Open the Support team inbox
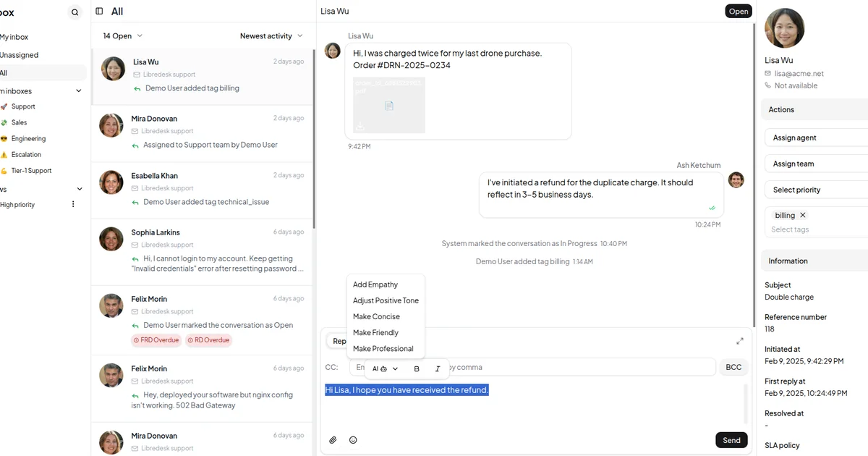The width and height of the screenshot is (868, 456). coord(23,106)
